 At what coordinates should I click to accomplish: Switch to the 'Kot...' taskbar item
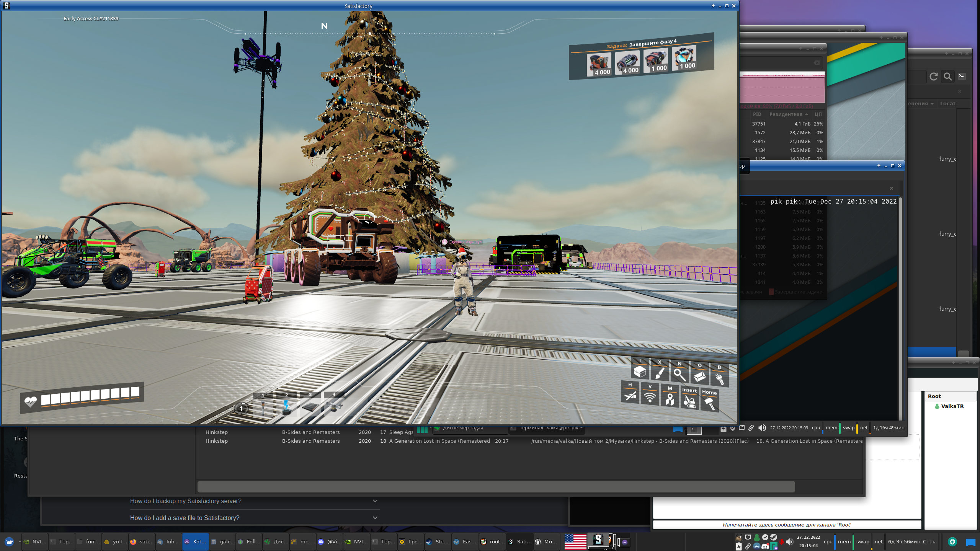point(195,542)
